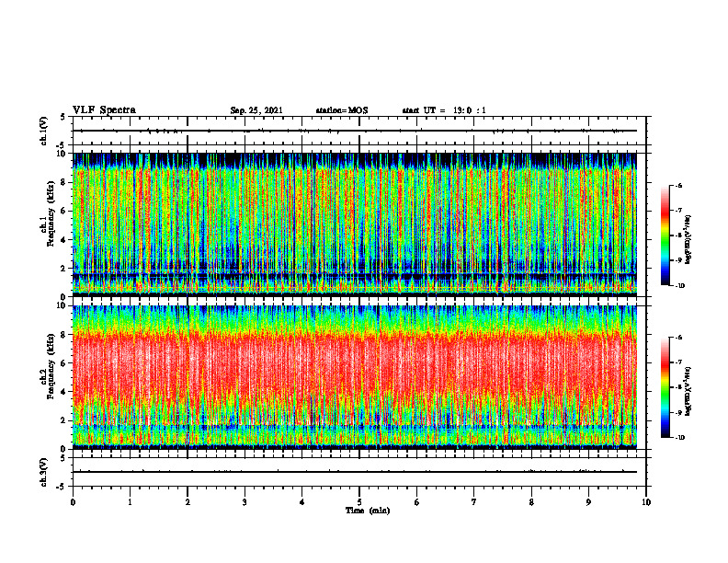Screen dimensions: 728x563
Task: Click the 'ch.3(V)' waveform axis label
Action: [x=43, y=472]
